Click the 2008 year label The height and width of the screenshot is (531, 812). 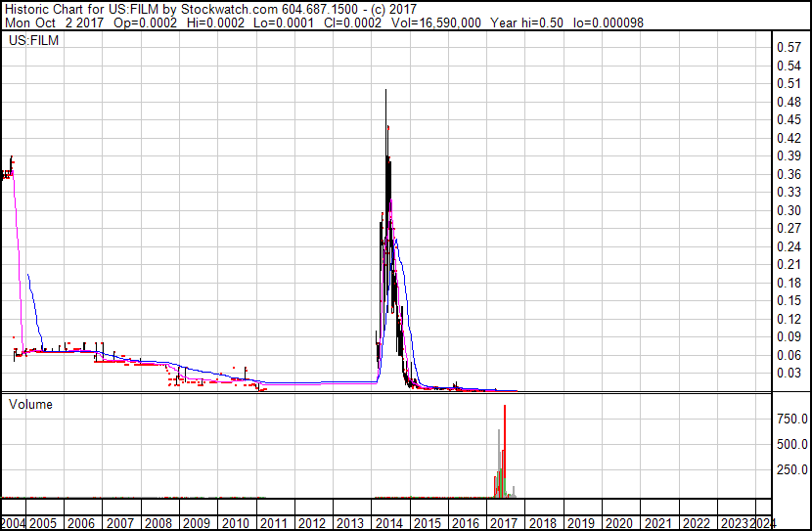[x=159, y=522]
